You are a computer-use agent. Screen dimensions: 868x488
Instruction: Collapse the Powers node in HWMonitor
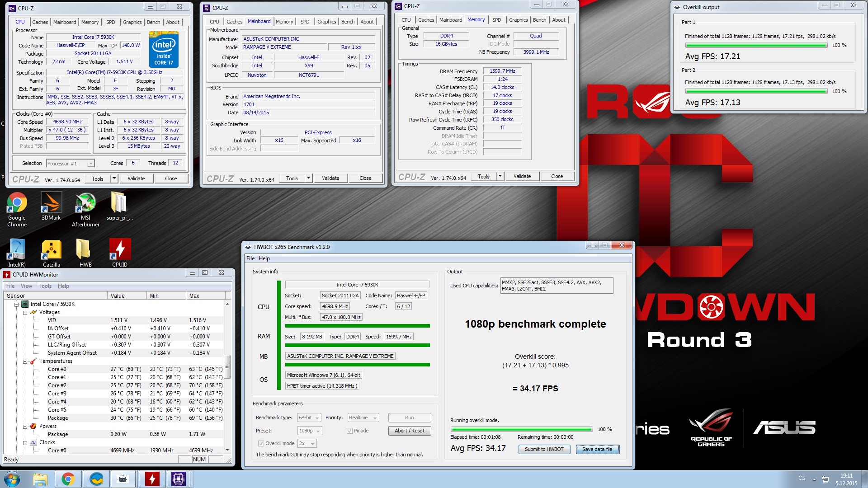pos(25,426)
